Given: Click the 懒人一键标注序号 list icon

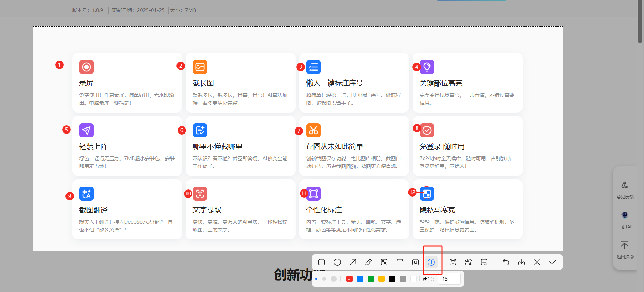Looking at the screenshot, I should pos(313,67).
